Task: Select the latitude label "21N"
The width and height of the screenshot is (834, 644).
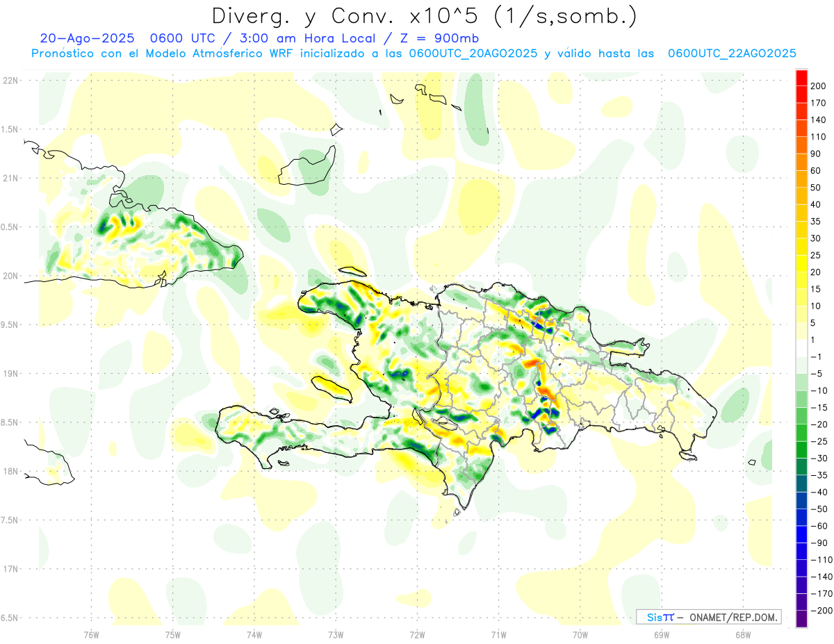Action: (x=10, y=178)
